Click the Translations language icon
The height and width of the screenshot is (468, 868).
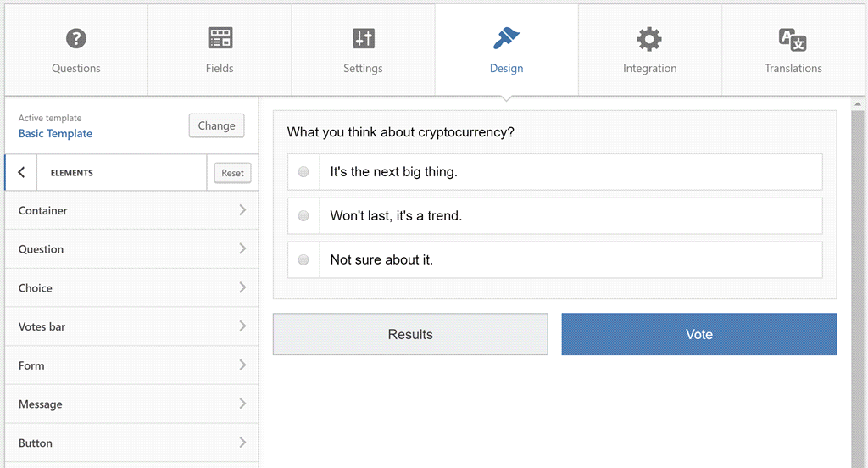pos(793,39)
